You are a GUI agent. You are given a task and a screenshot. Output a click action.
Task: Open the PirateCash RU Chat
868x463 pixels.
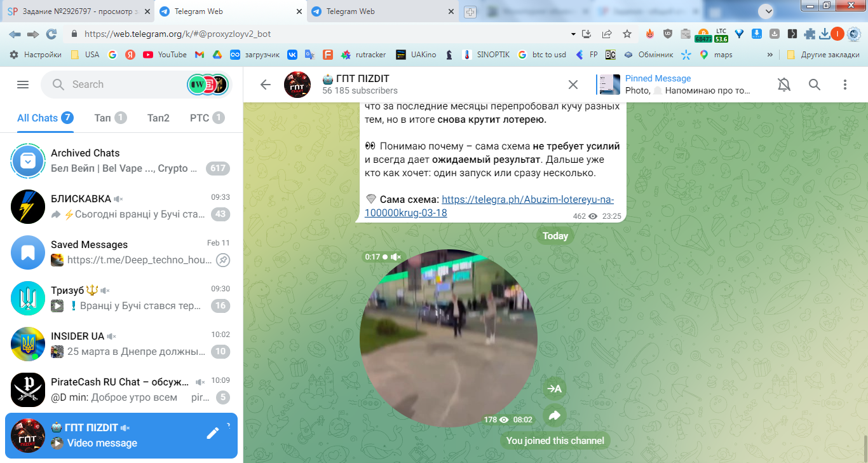(x=121, y=389)
